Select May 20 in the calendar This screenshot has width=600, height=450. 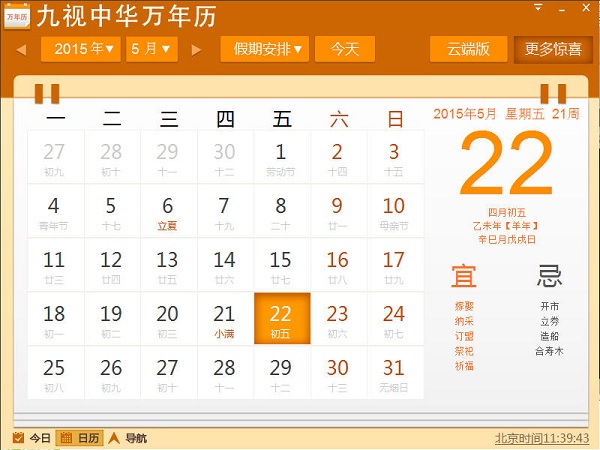[169, 319]
